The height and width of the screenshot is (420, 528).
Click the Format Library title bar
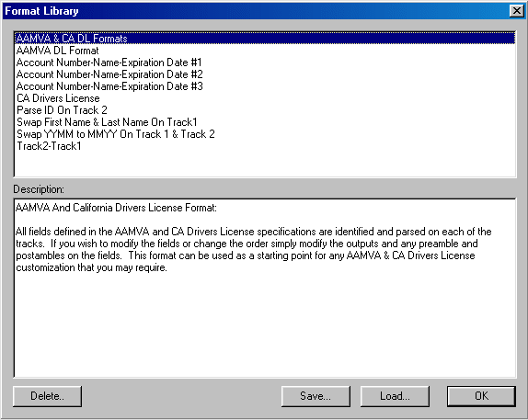tap(256, 11)
